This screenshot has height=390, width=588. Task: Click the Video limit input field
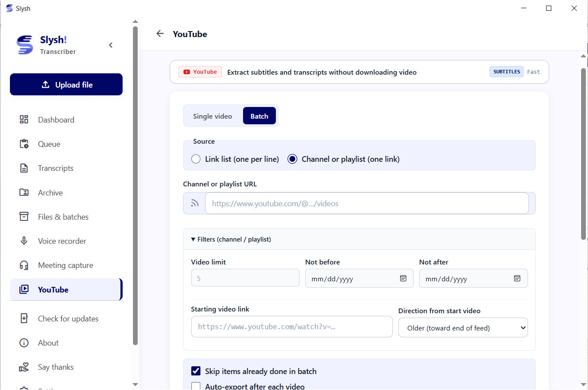tap(245, 278)
